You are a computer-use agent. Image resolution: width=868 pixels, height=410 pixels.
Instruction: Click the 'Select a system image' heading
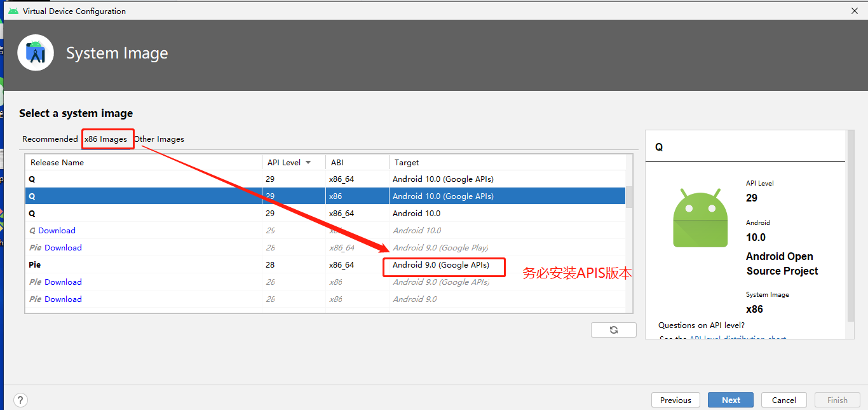(x=76, y=113)
